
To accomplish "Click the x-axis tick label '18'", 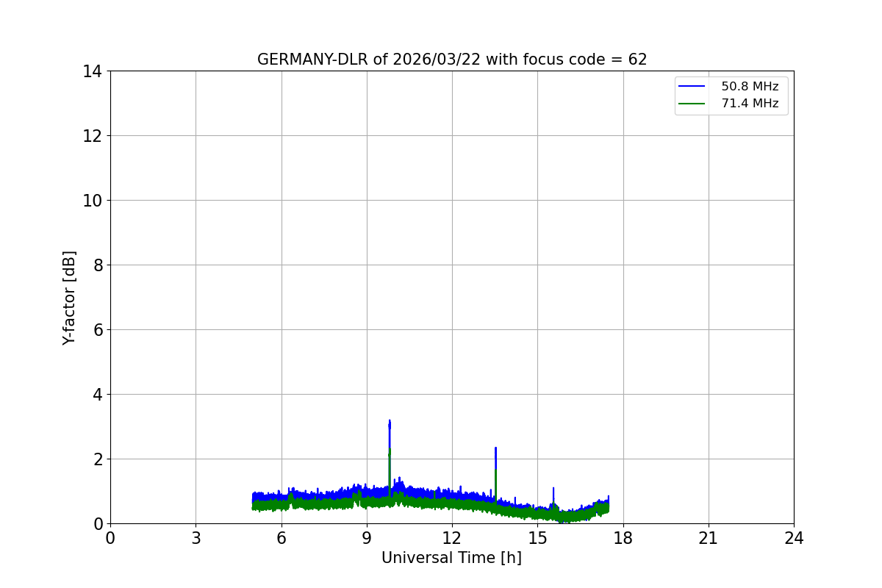I will click(623, 538).
